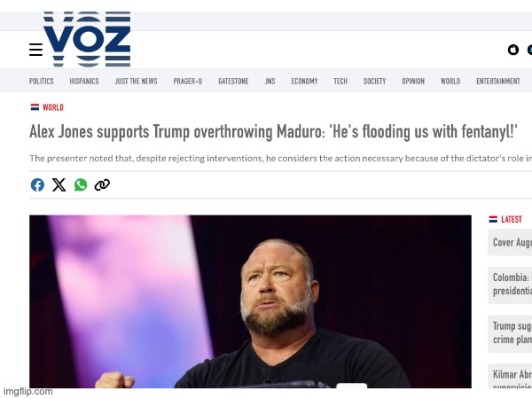Open the hamburger menu icon

[x=36, y=50]
